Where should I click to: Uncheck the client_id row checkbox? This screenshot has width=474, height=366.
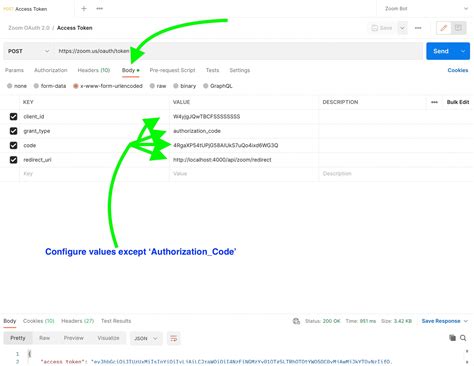13,116
